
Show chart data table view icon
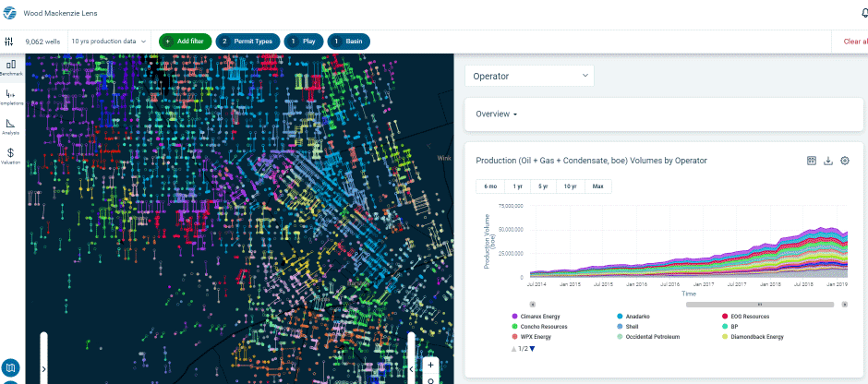pyautogui.click(x=812, y=161)
